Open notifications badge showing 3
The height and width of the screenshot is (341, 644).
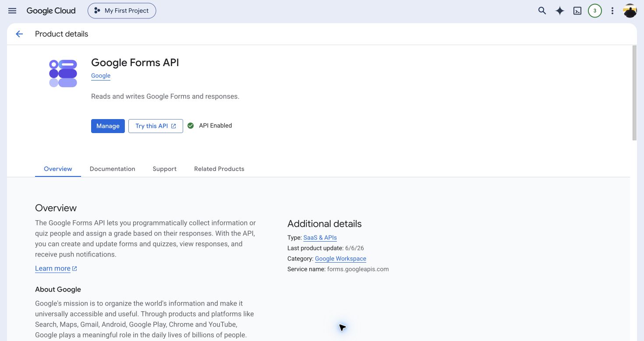tap(594, 11)
